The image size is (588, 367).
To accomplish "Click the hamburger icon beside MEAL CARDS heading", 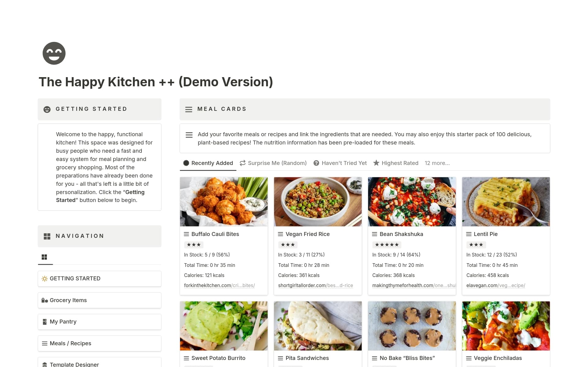I will 189,109.
